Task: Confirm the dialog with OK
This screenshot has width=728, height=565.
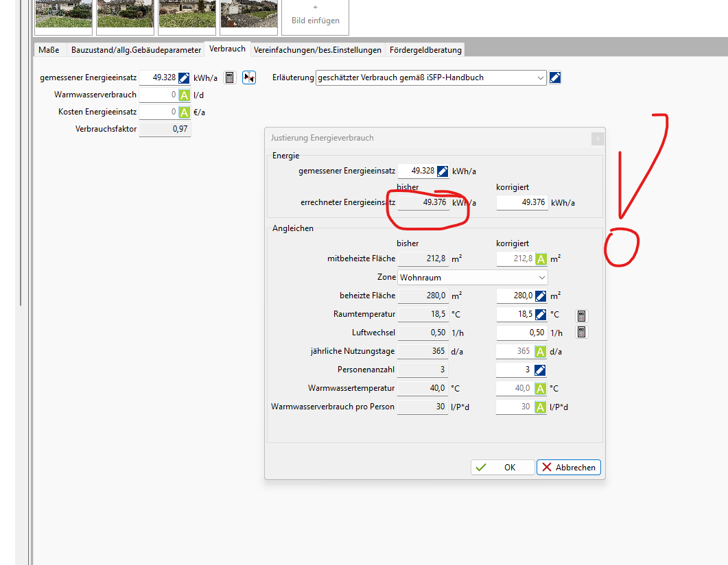Action: point(502,467)
